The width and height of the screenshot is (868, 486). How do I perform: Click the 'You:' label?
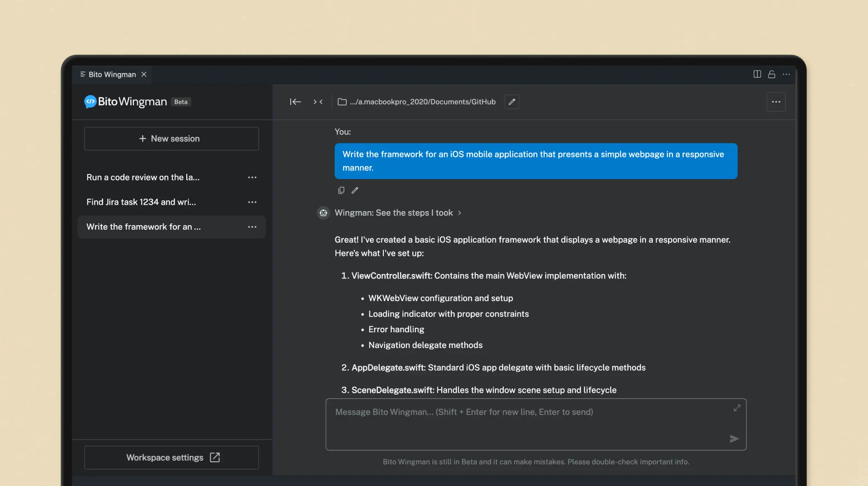(343, 132)
